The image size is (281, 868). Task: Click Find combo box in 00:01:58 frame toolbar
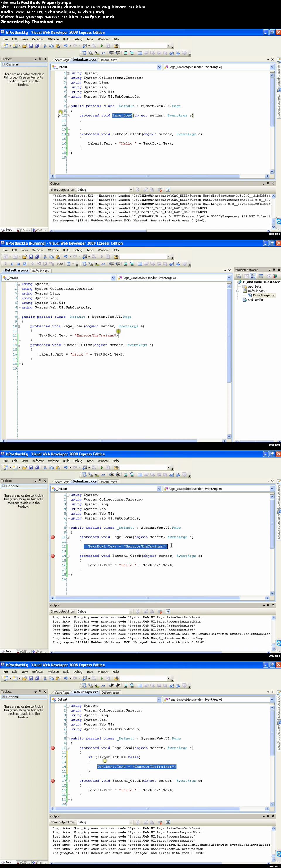tap(145, 46)
